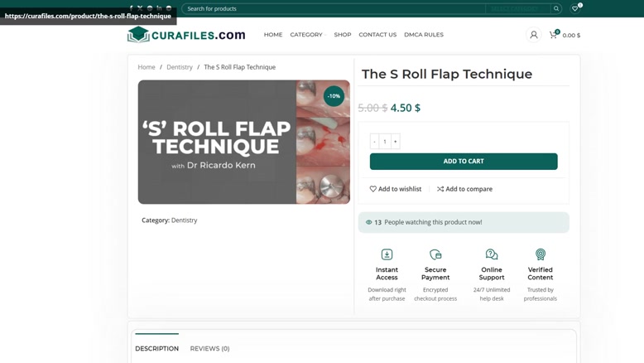Go to the Home menu item
This screenshot has width=644, height=363.
pos(273,35)
